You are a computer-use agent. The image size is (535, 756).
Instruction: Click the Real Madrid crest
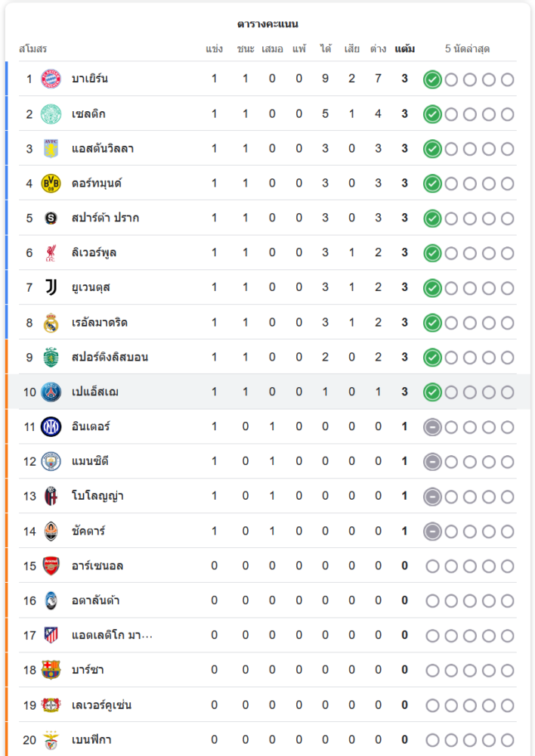[x=51, y=323]
